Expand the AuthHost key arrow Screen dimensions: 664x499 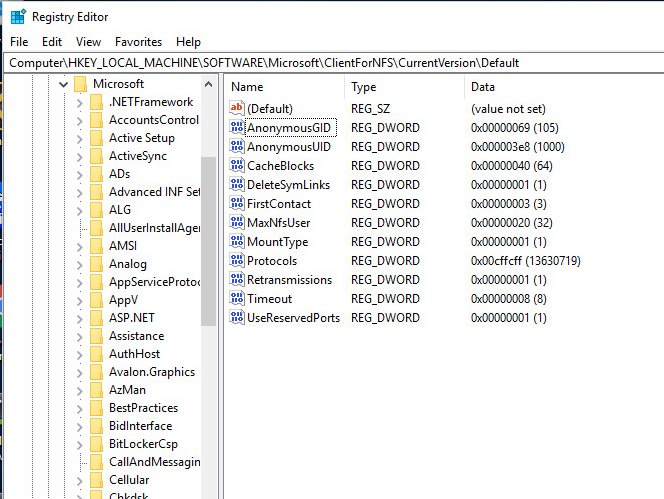click(x=79, y=354)
